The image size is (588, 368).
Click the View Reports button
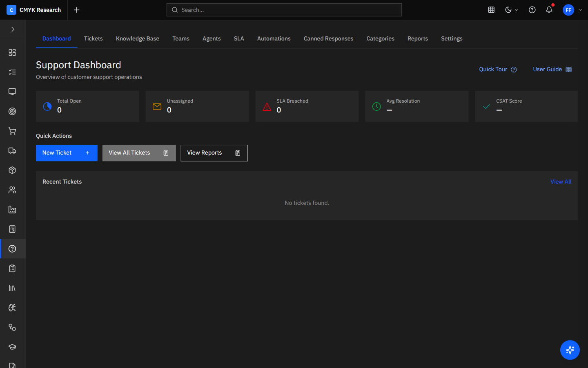tap(214, 153)
